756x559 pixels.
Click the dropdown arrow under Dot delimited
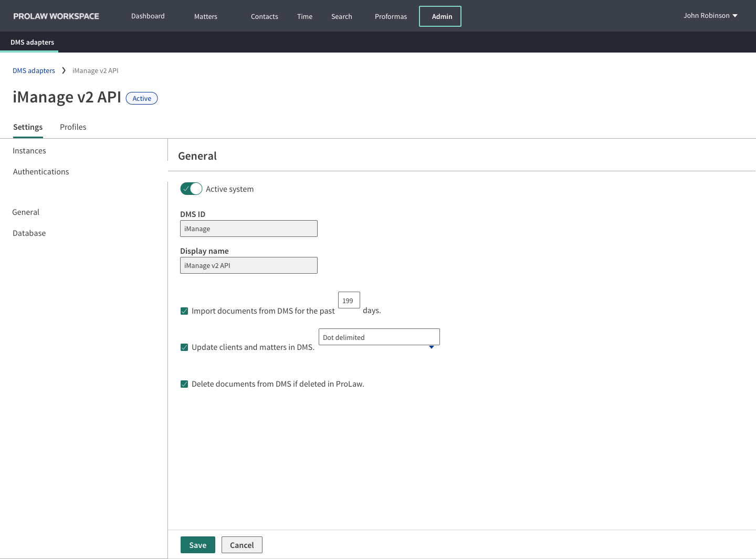tap(432, 347)
